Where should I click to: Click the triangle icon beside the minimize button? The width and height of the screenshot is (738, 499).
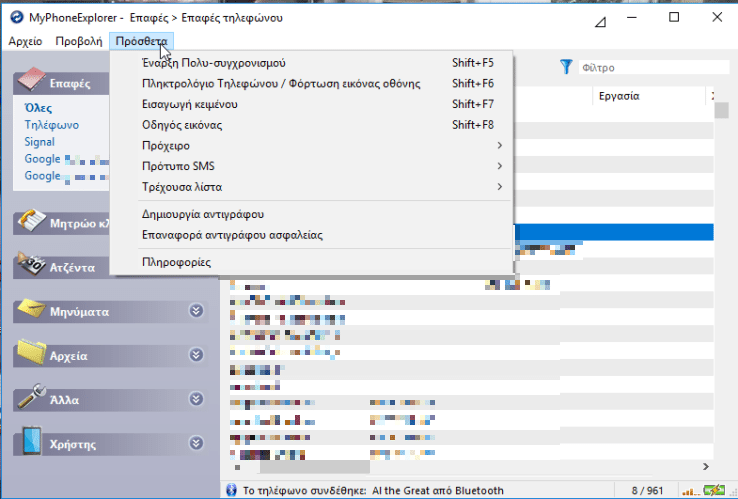click(600, 22)
